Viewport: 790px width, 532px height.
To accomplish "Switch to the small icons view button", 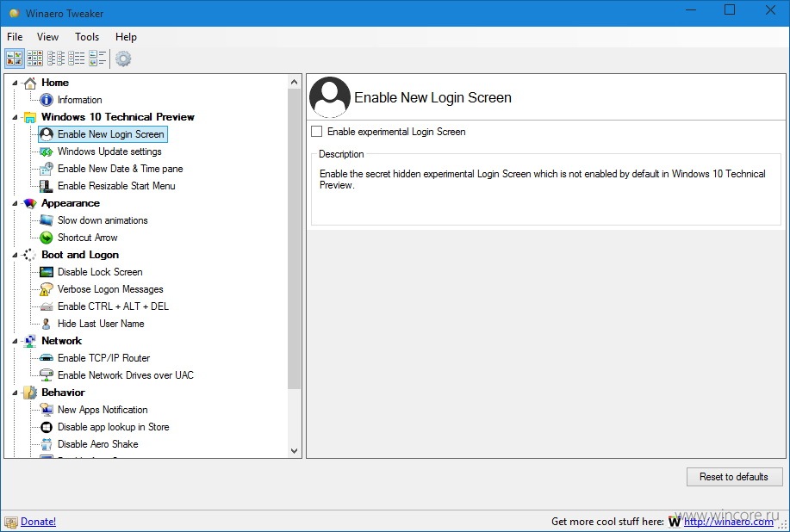I will 34,59.
